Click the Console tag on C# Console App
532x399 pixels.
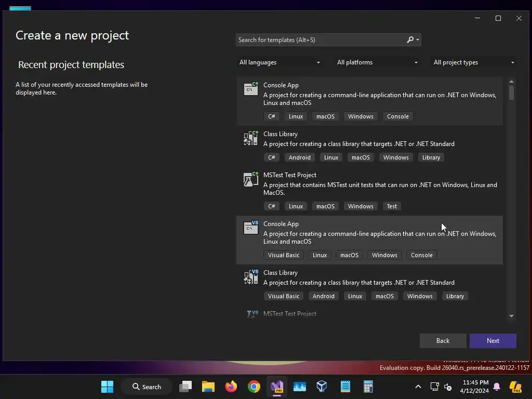click(x=397, y=116)
